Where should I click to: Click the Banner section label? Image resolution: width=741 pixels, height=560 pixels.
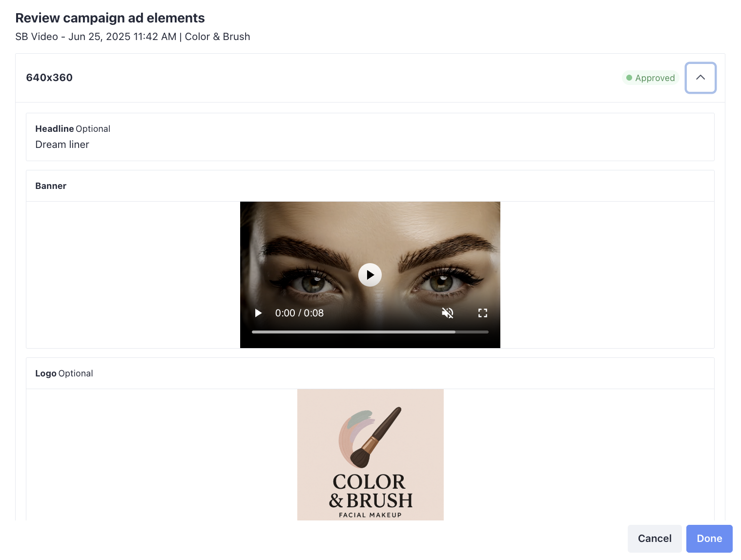pyautogui.click(x=51, y=186)
